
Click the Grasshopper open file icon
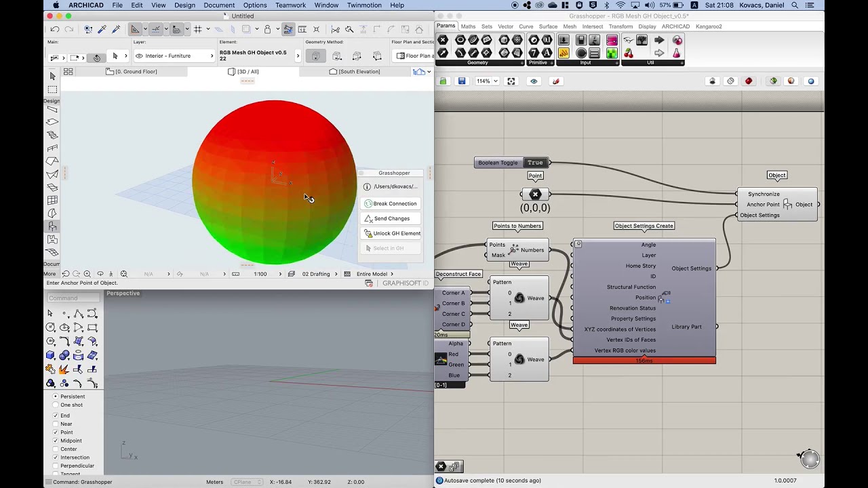pyautogui.click(x=443, y=81)
